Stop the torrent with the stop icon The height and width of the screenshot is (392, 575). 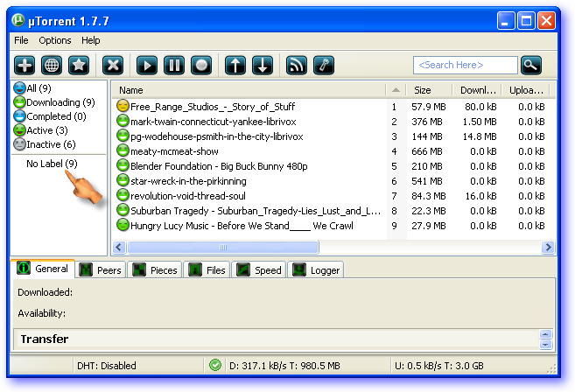click(201, 66)
